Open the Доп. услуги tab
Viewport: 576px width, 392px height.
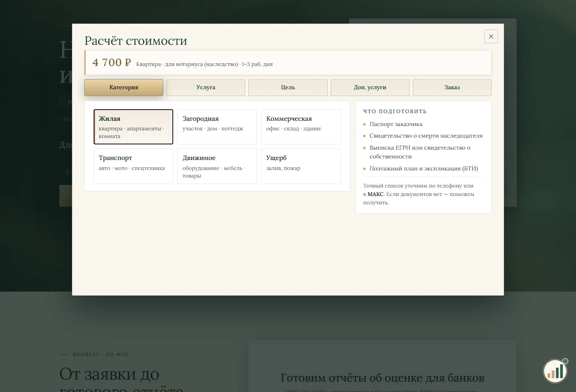coord(370,88)
